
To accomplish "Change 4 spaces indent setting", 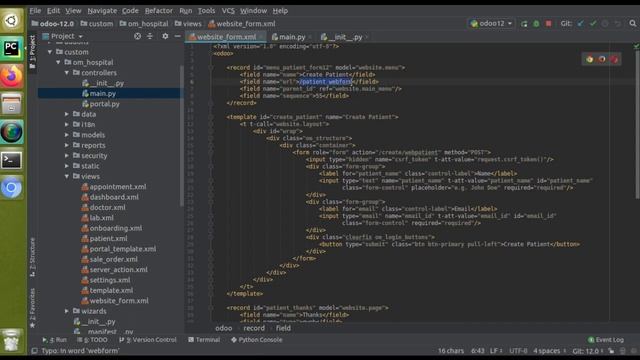I will (x=549, y=351).
